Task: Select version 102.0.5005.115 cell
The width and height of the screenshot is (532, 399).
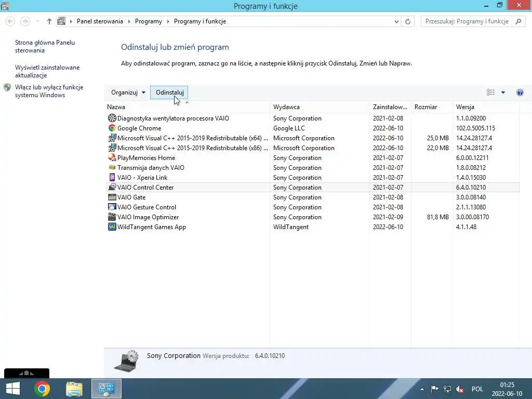Action: pyautogui.click(x=475, y=128)
